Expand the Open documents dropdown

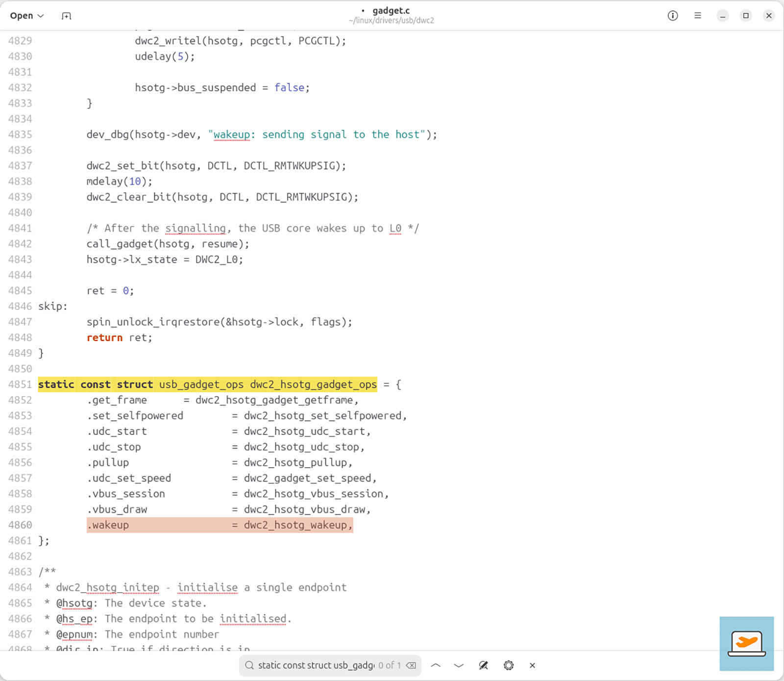pos(27,16)
